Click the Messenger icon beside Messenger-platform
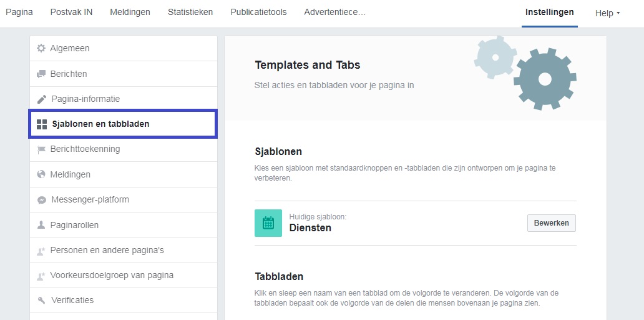The image size is (644, 320). [41, 200]
